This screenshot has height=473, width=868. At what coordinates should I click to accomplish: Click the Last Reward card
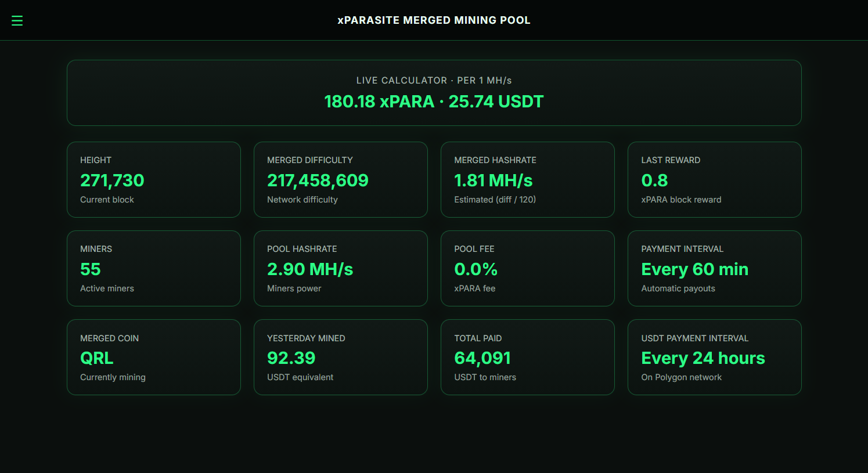(x=714, y=179)
